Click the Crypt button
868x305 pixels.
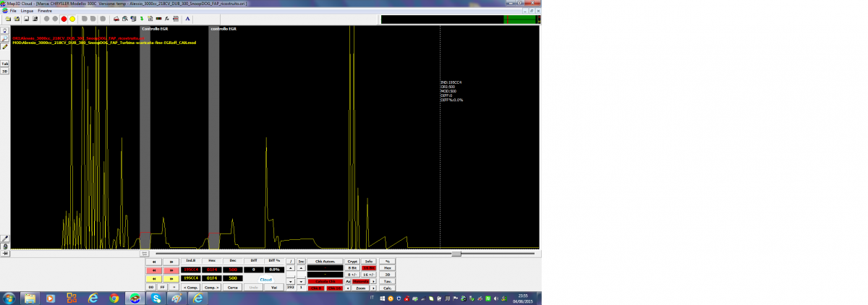pos(352,262)
